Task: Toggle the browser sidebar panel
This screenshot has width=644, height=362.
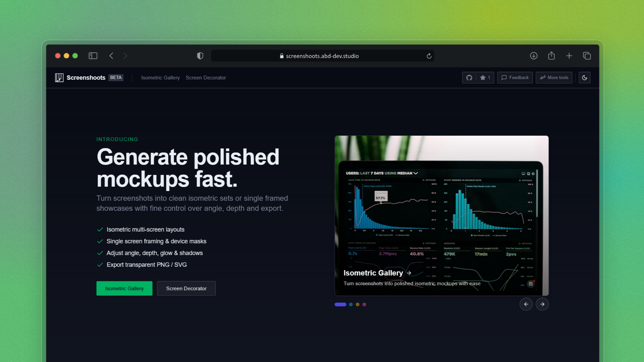Action: [93, 56]
